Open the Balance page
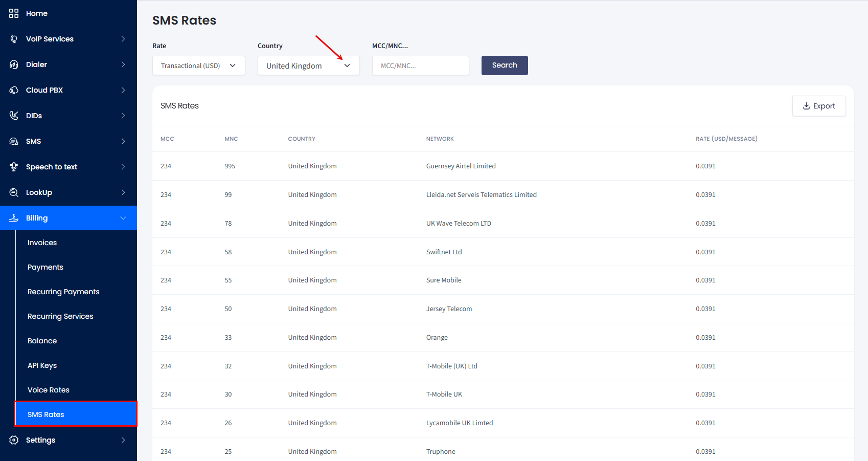The height and width of the screenshot is (461, 868). (42, 341)
